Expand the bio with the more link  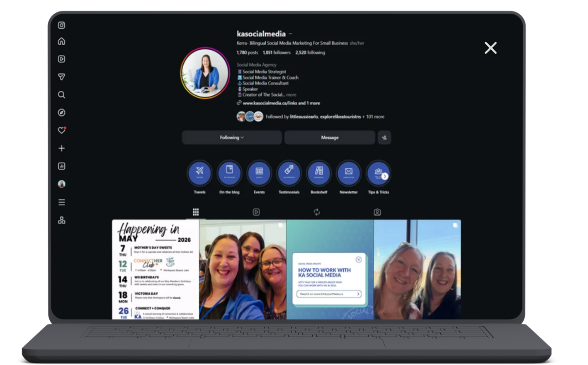[x=291, y=95]
